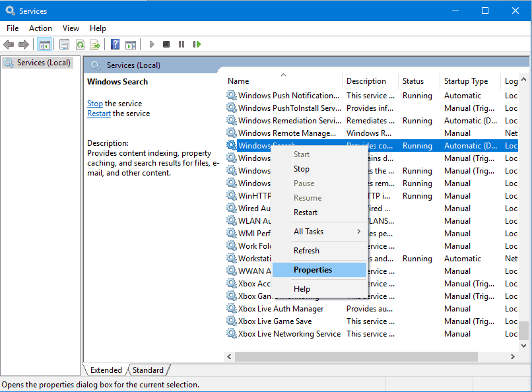This screenshot has height=392, width=532.
Task: Open the Action menu
Action: tap(40, 28)
